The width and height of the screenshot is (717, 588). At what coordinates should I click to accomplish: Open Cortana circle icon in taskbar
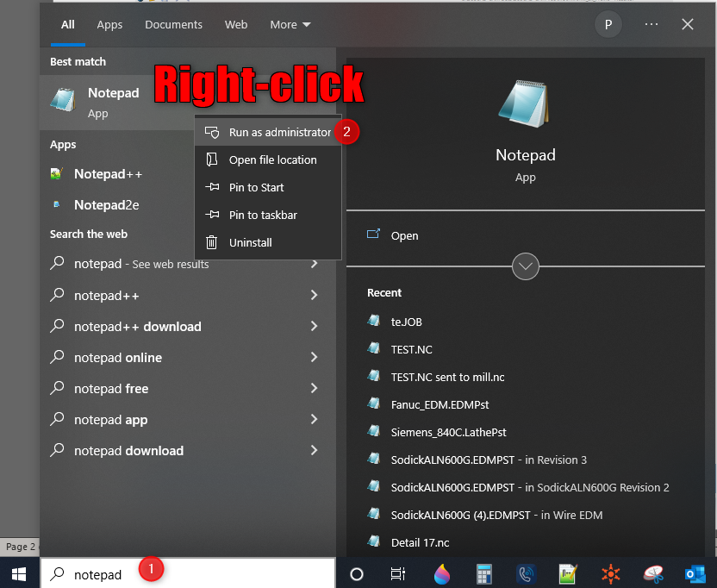pos(356,574)
